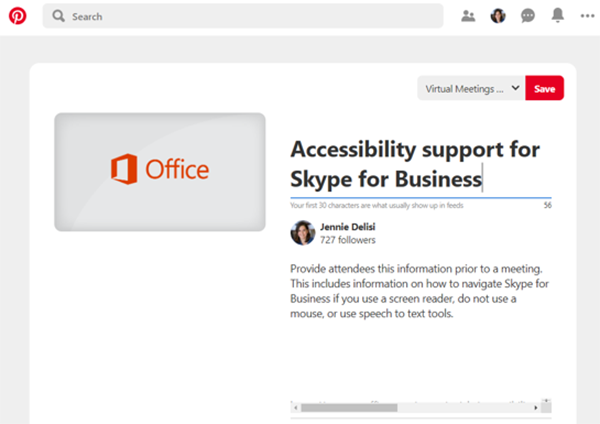Click the Office pin image thumbnail
This screenshot has height=424, width=600.
coord(160,172)
